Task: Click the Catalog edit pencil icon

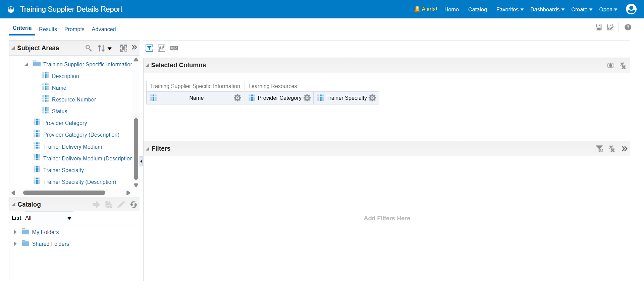Action: click(121, 205)
